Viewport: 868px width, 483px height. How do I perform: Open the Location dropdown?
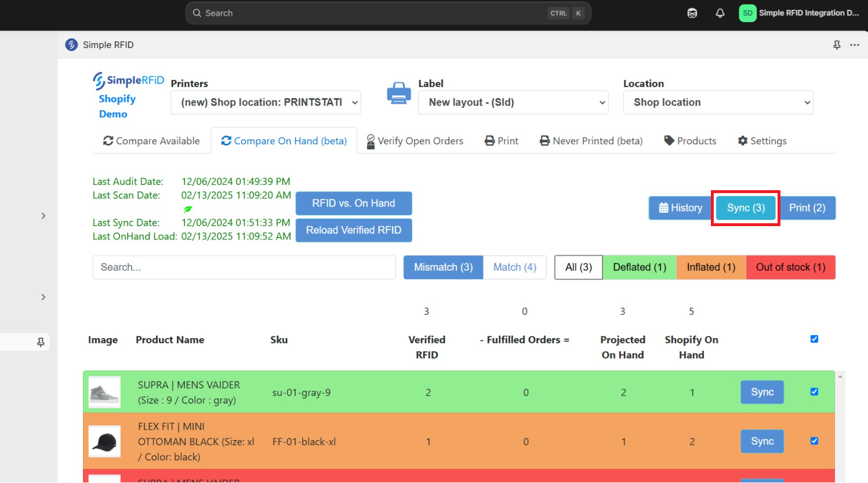[x=718, y=103]
